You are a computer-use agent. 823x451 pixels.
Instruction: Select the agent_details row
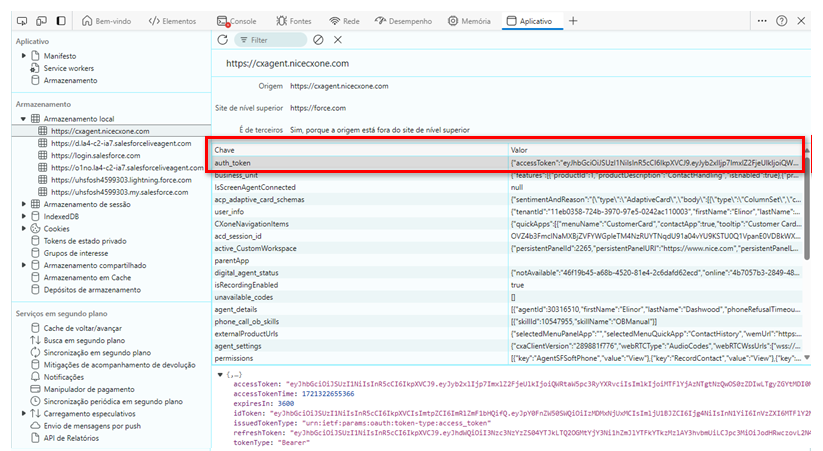(507, 309)
